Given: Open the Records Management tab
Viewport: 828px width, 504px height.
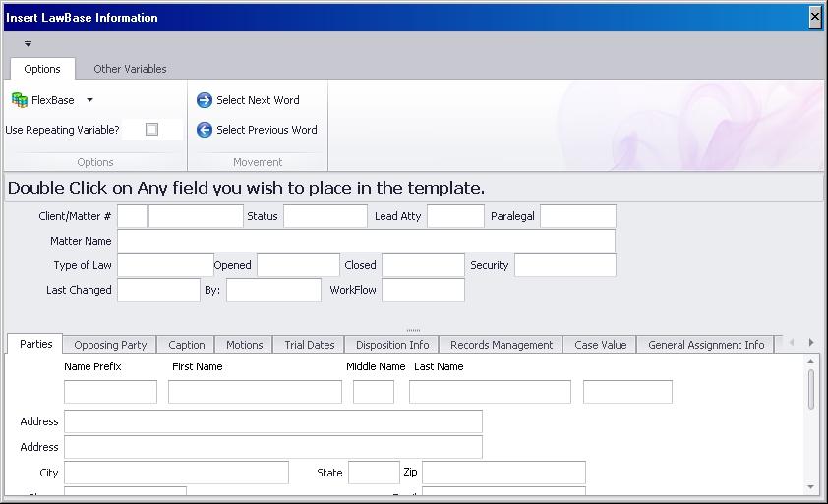Looking at the screenshot, I should 502,345.
